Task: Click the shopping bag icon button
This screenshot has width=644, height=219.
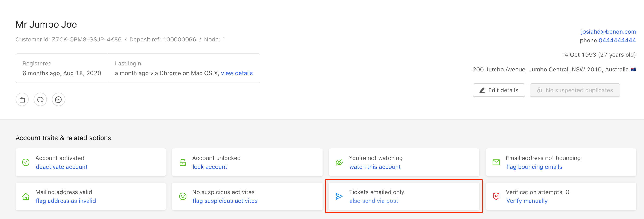Action: coord(22,100)
